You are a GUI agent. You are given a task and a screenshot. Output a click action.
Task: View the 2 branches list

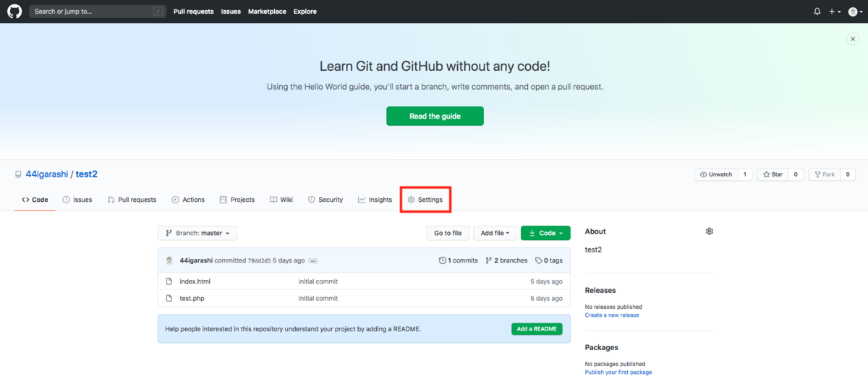point(507,260)
